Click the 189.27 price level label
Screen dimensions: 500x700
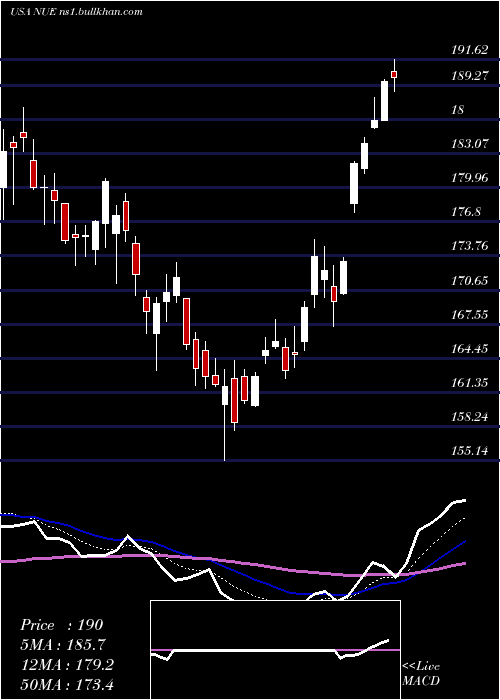point(469,76)
